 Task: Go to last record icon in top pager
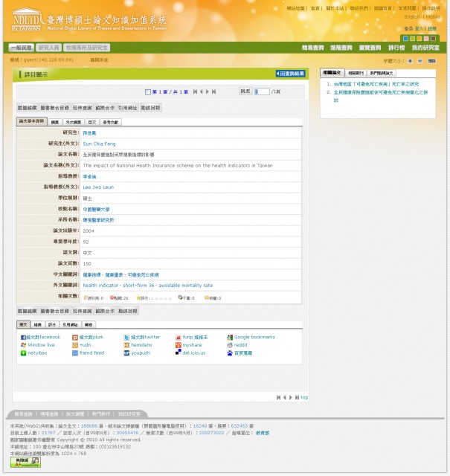213,91
